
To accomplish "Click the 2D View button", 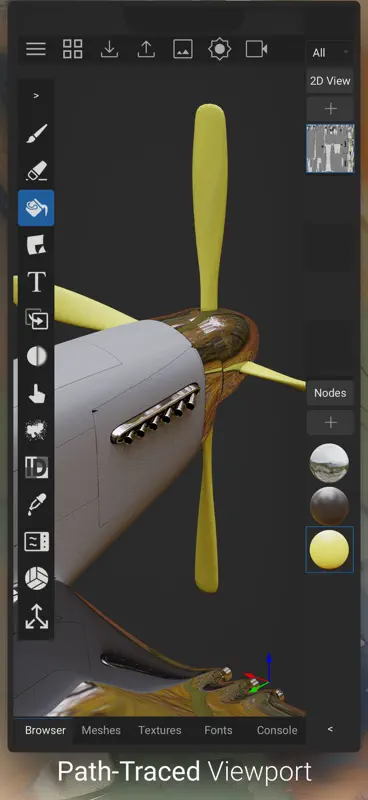I will click(330, 81).
